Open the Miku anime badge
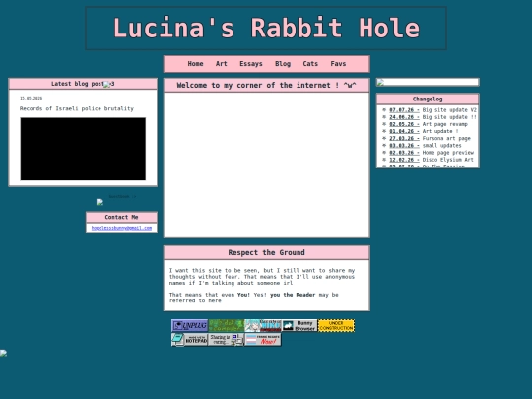 (x=263, y=326)
